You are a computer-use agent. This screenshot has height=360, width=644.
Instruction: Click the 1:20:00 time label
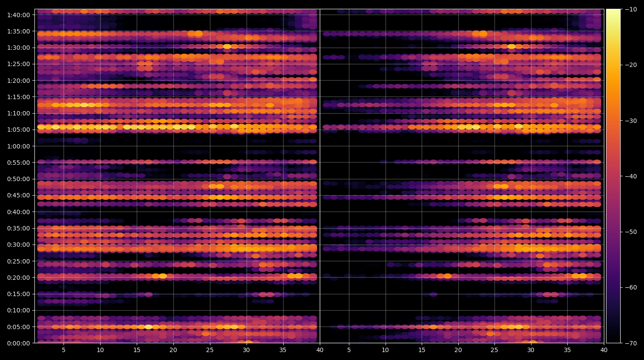[x=19, y=81]
